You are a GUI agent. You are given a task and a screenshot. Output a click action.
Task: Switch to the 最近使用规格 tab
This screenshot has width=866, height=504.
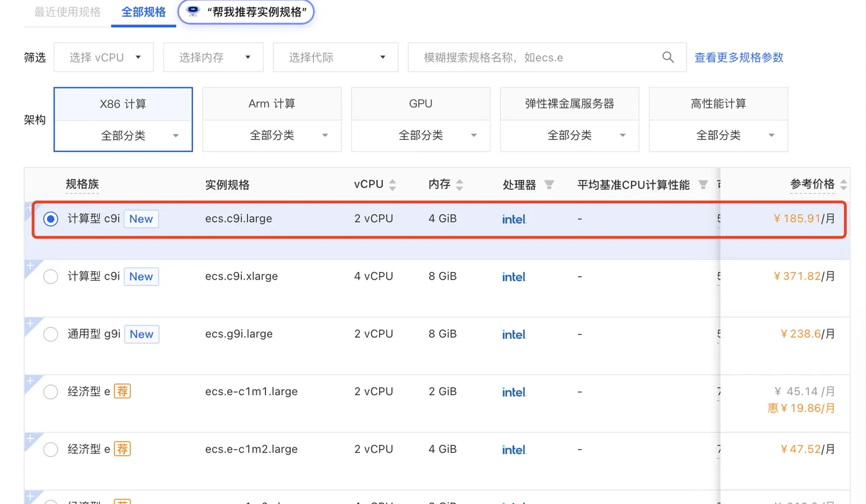point(67,12)
